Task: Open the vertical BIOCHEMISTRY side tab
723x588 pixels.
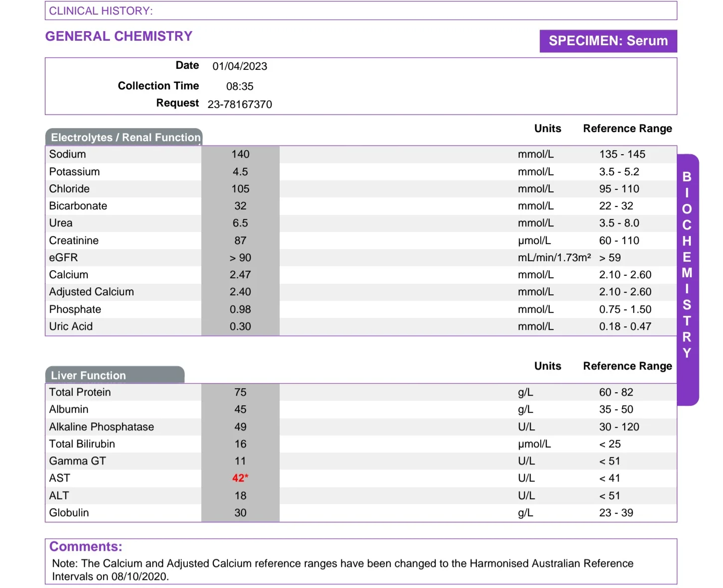Action: (x=687, y=280)
